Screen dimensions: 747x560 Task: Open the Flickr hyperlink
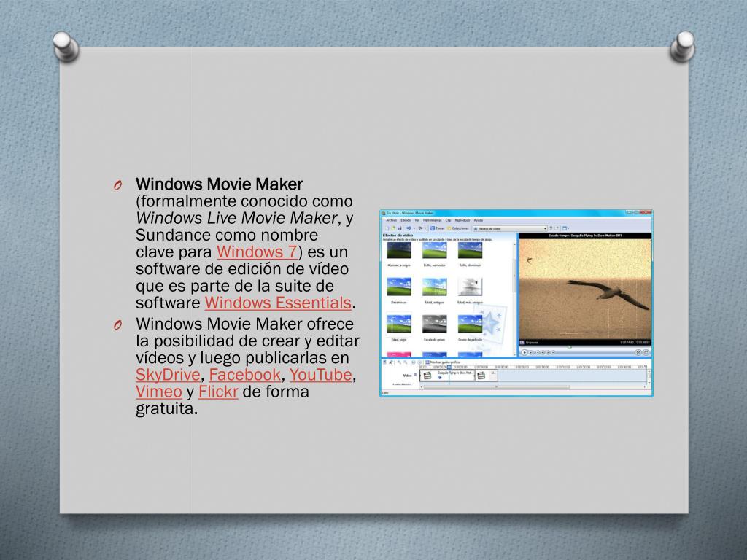pyautogui.click(x=218, y=392)
